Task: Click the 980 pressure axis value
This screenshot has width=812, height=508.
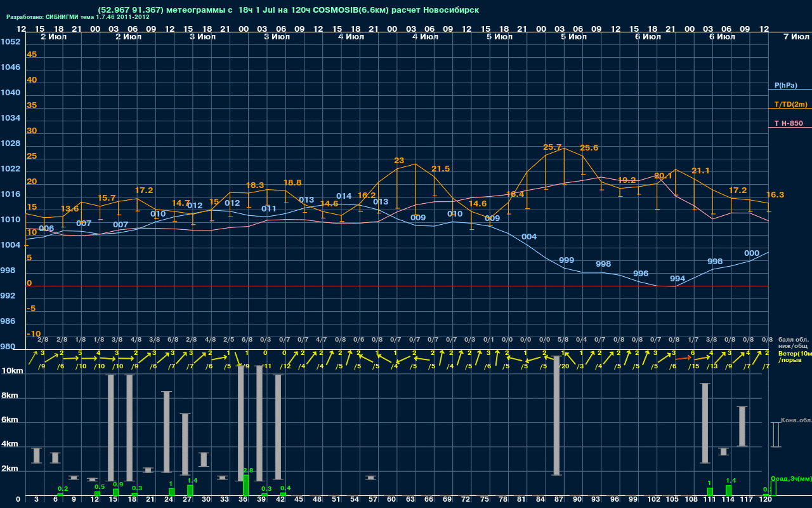Action: pos(8,347)
